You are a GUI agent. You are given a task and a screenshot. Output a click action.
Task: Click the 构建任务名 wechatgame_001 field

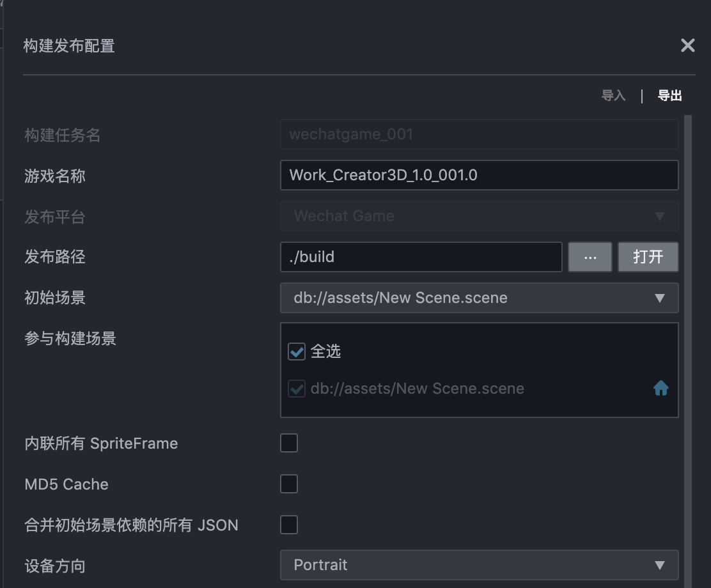[478, 134]
